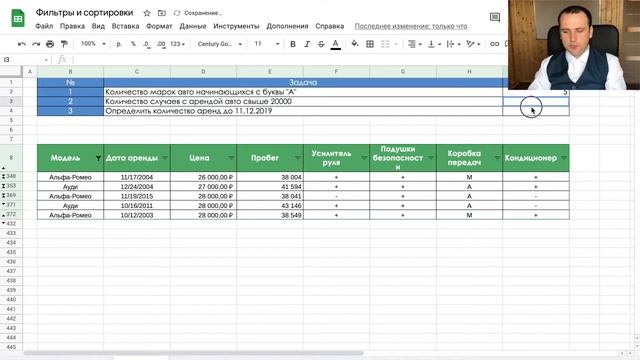Viewport: 640px width, 360px height.
Task: Open the comments history icon
Action: pyautogui.click(x=495, y=17)
